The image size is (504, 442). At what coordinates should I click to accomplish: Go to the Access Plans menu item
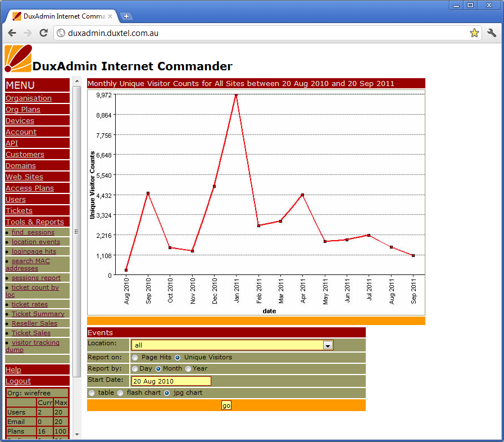(x=30, y=188)
